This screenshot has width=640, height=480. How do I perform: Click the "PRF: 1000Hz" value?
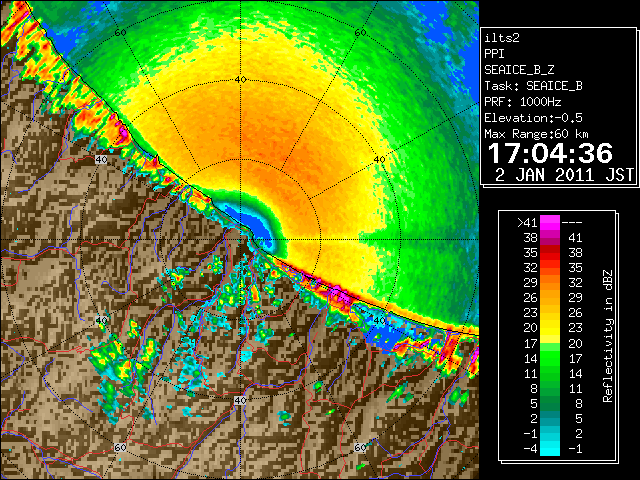[523, 102]
